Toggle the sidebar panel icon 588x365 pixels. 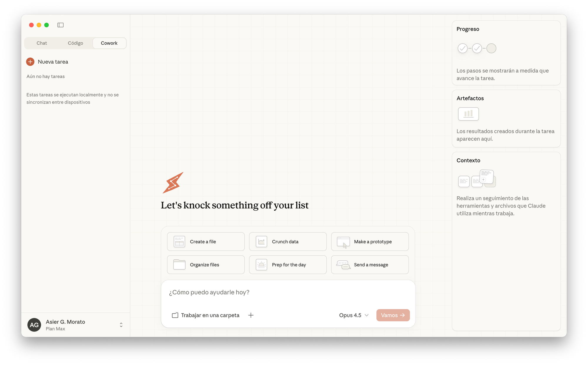60,25
